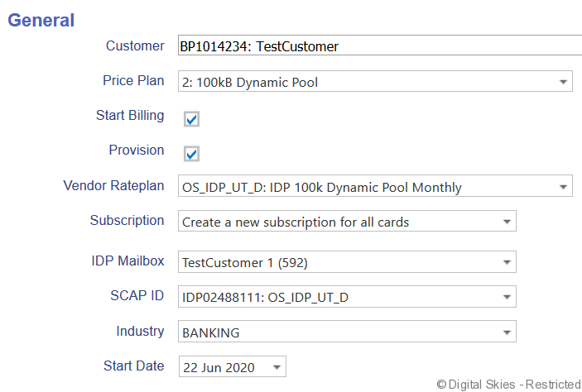Viewport: 582px width, 392px height.
Task: Click the Customer field label
Action: click(x=135, y=46)
